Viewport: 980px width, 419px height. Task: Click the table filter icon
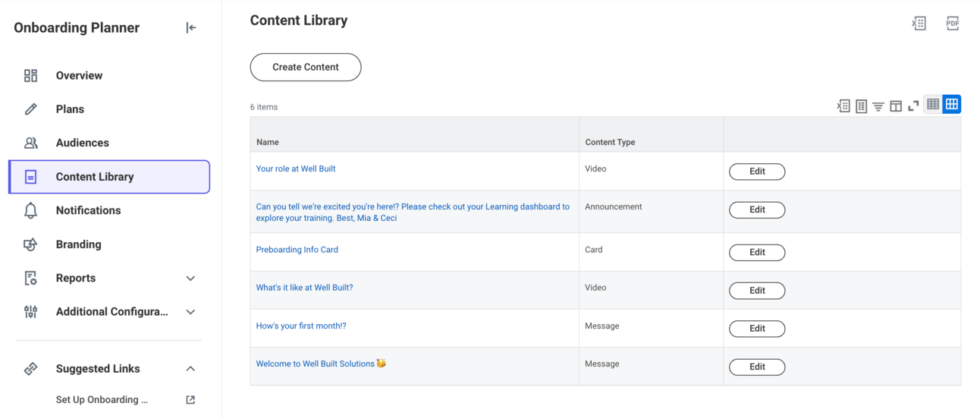click(x=878, y=106)
